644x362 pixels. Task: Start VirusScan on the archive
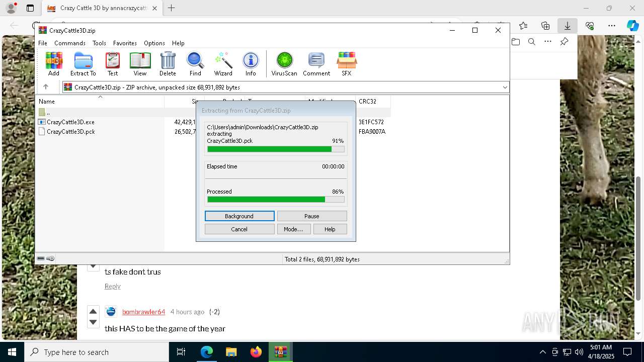(284, 64)
